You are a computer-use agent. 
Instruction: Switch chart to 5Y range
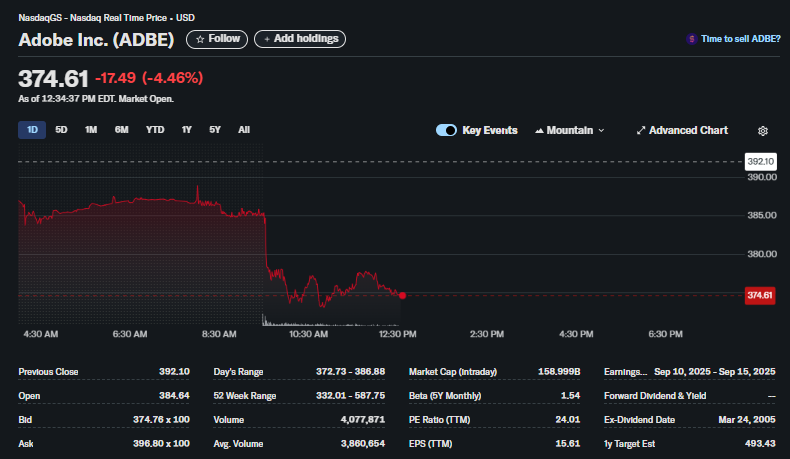pos(215,130)
